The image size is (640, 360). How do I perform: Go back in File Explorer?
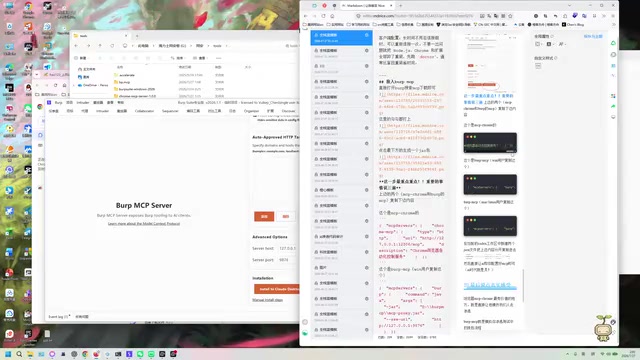pos(76,46)
